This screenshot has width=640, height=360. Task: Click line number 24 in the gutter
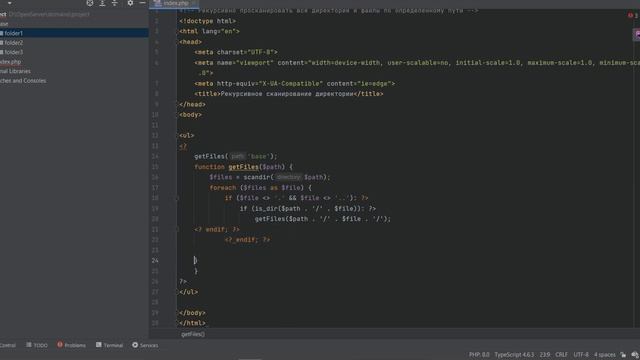tap(155, 260)
